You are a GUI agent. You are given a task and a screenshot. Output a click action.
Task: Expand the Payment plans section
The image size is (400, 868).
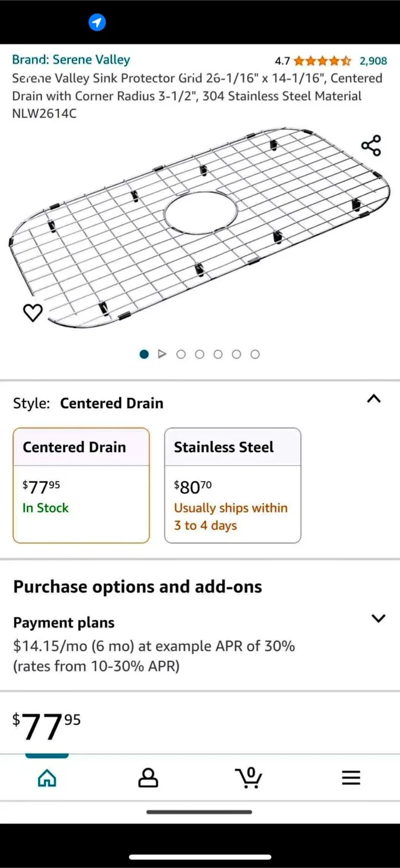[x=378, y=618]
